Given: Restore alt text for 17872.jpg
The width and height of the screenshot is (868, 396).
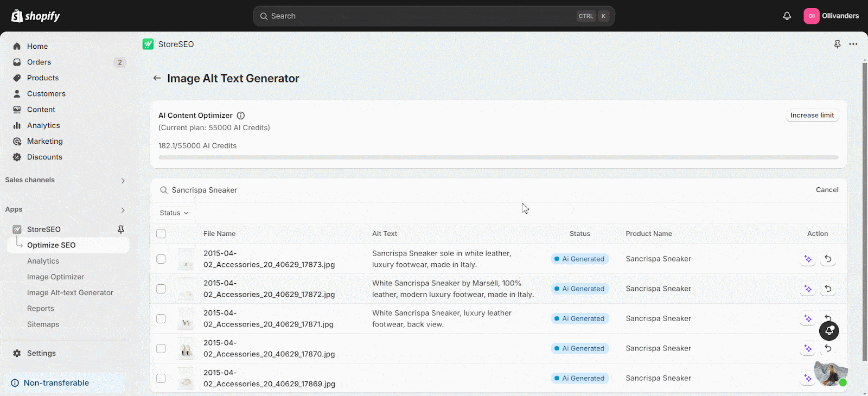Looking at the screenshot, I should click(828, 289).
